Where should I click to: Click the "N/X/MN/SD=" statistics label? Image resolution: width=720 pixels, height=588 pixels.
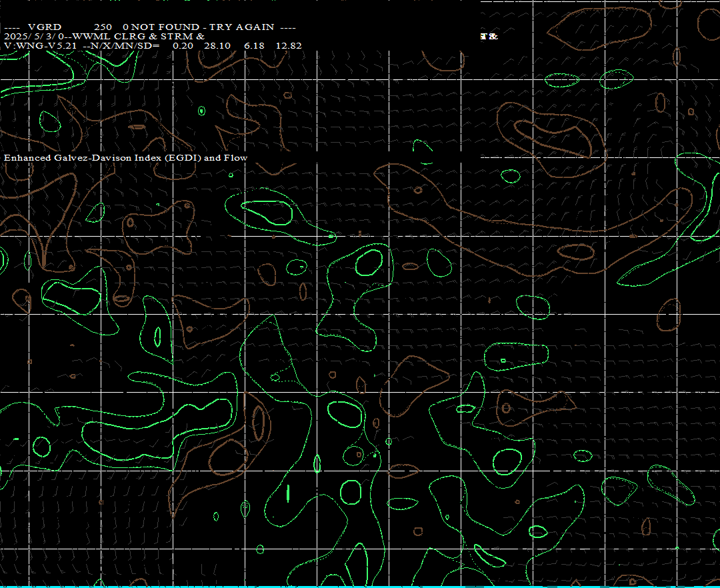pos(125,45)
